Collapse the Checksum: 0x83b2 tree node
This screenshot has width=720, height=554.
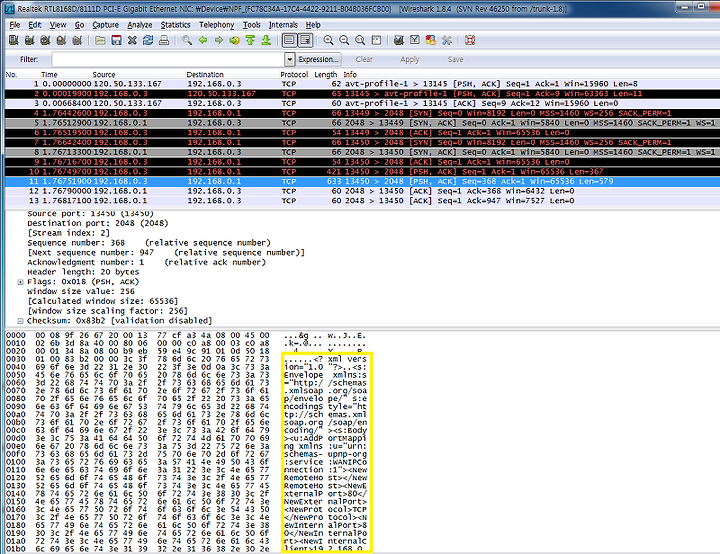pyautogui.click(x=20, y=321)
